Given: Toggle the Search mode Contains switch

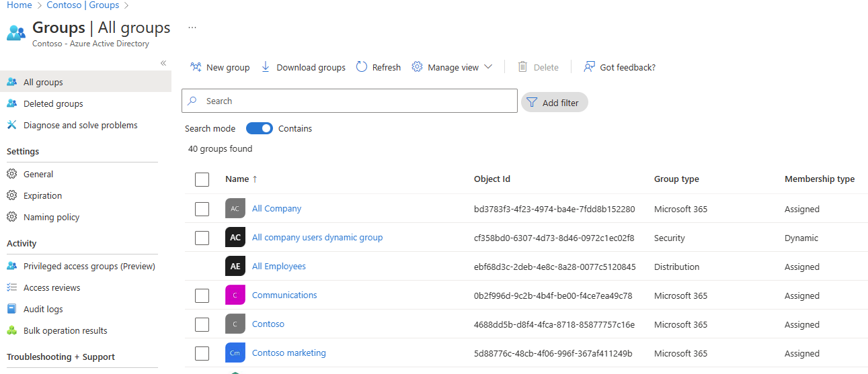Looking at the screenshot, I should click(260, 128).
